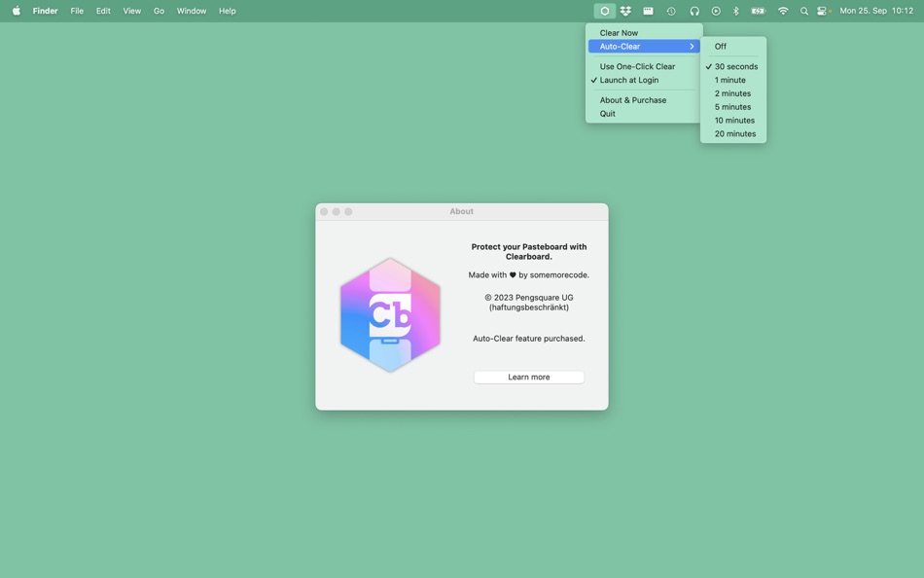Screen dimensions: 924x578
Task: Click the date and time in menu bar
Action: (876, 11)
